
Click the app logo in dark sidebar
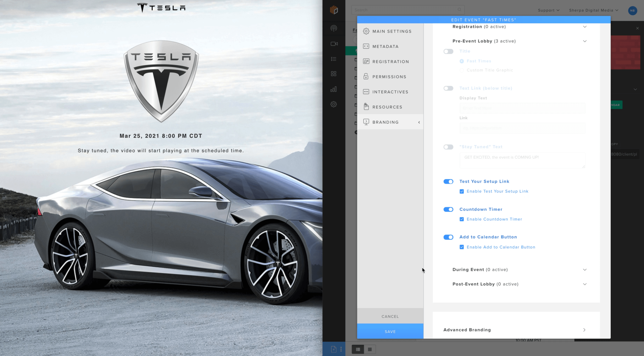point(334,10)
